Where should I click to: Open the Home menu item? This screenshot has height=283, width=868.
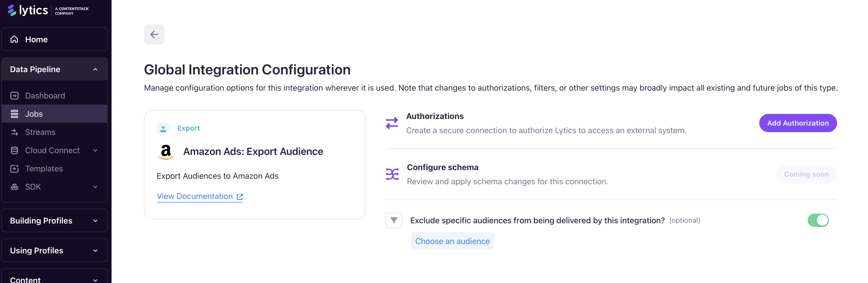coord(55,39)
